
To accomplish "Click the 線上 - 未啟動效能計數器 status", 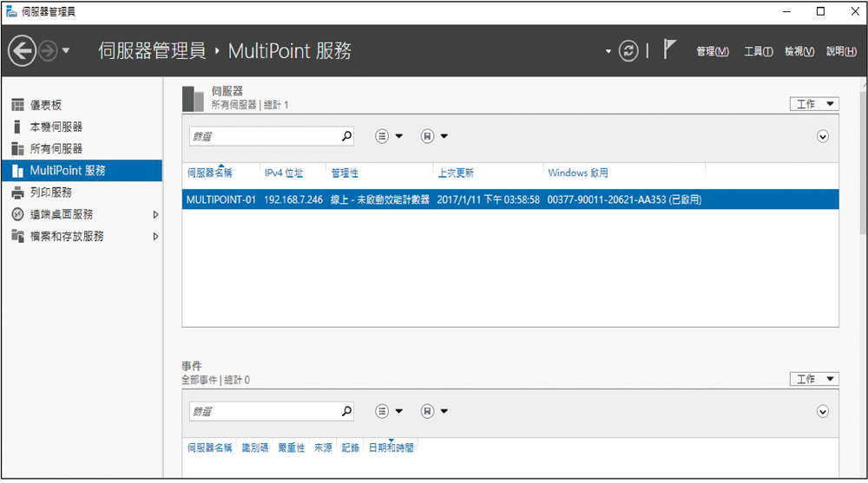I will [380, 199].
